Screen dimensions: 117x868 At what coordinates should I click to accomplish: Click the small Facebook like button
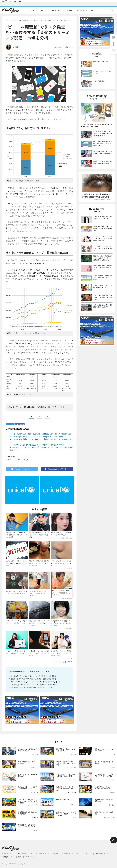[19, 424]
